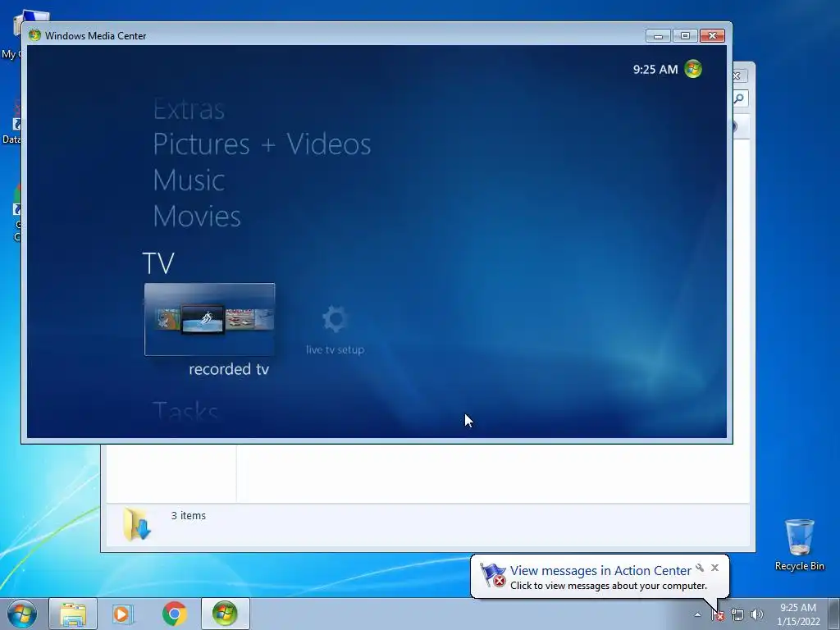Click the Media Center taskbar button
This screenshot has height=630, width=840.
[x=225, y=614]
